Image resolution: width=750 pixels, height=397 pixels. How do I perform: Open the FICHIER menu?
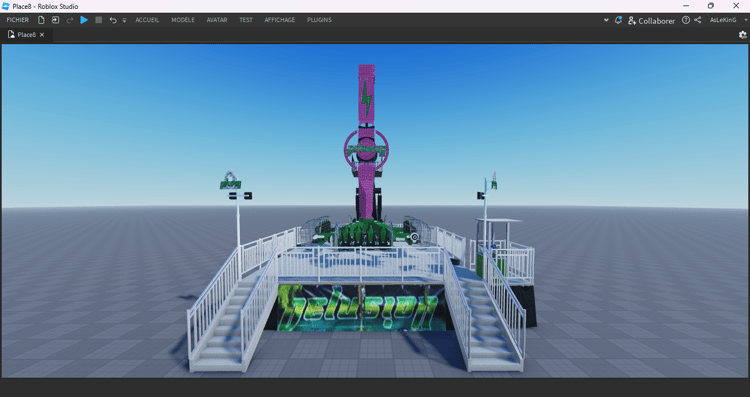18,20
